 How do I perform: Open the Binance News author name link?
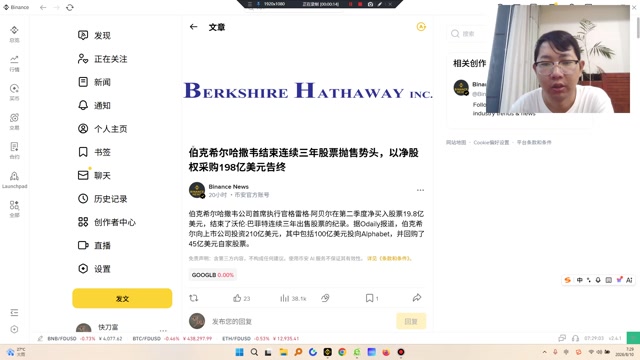229,187
